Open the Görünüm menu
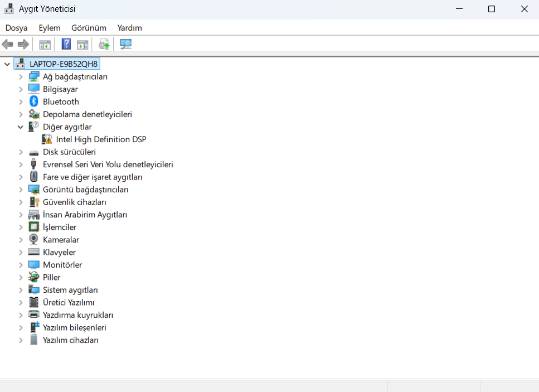This screenshot has width=539, height=392. (89, 28)
